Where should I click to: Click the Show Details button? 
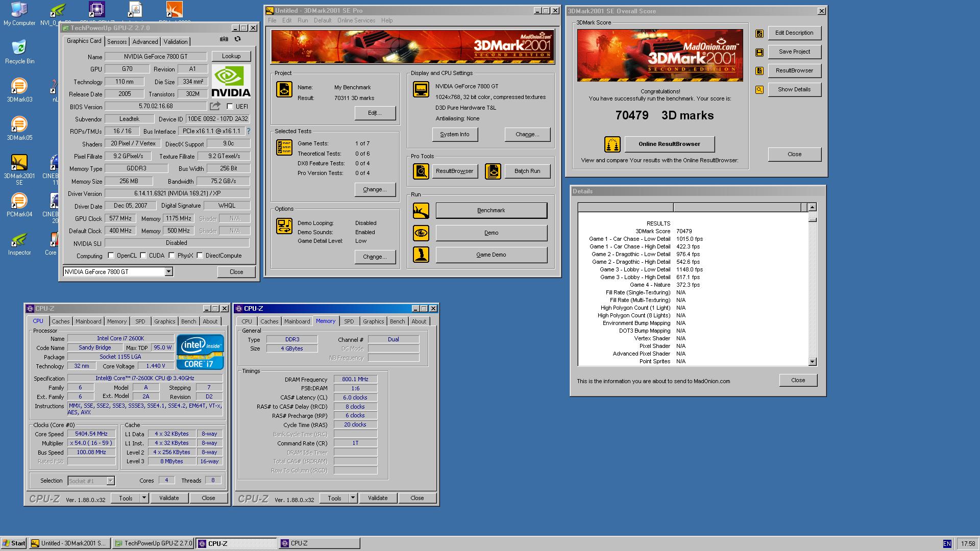(x=794, y=90)
